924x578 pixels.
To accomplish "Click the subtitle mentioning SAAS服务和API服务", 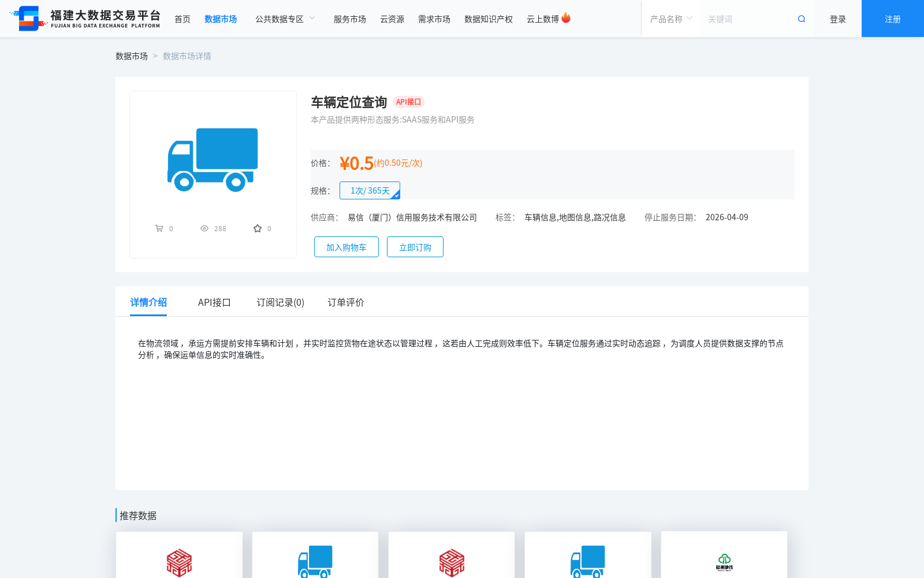I will 393,120.
